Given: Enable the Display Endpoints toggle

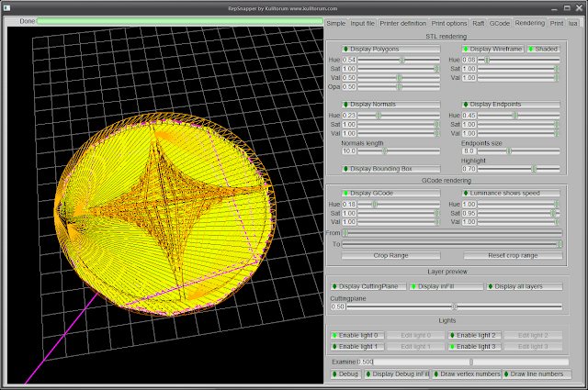Looking at the screenshot, I should click(x=511, y=105).
